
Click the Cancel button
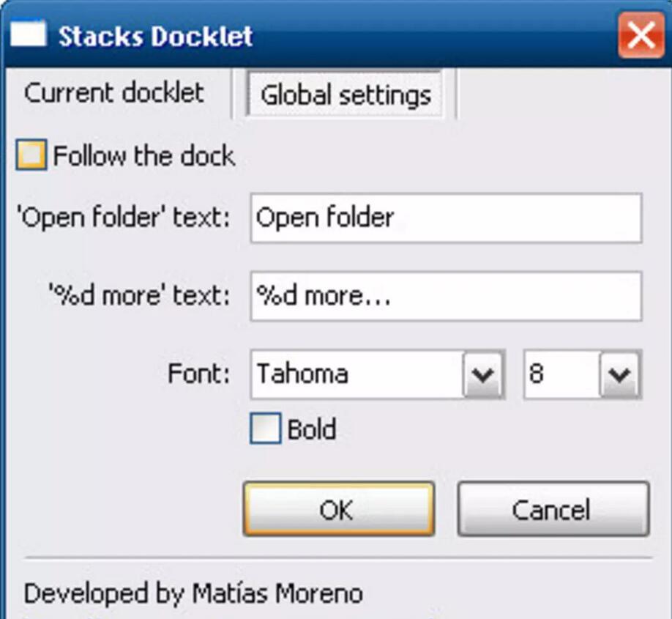click(x=553, y=509)
